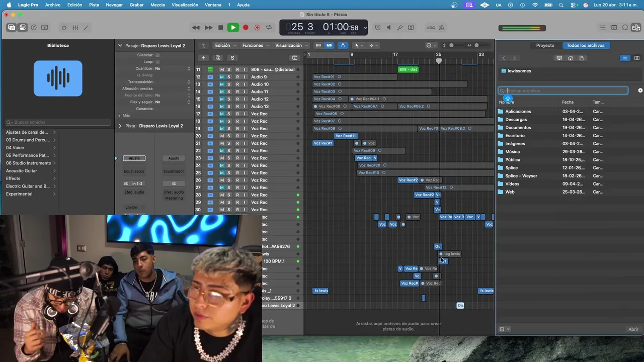Open the Ventana menu in the menu bar
644x362 pixels.
tap(213, 5)
